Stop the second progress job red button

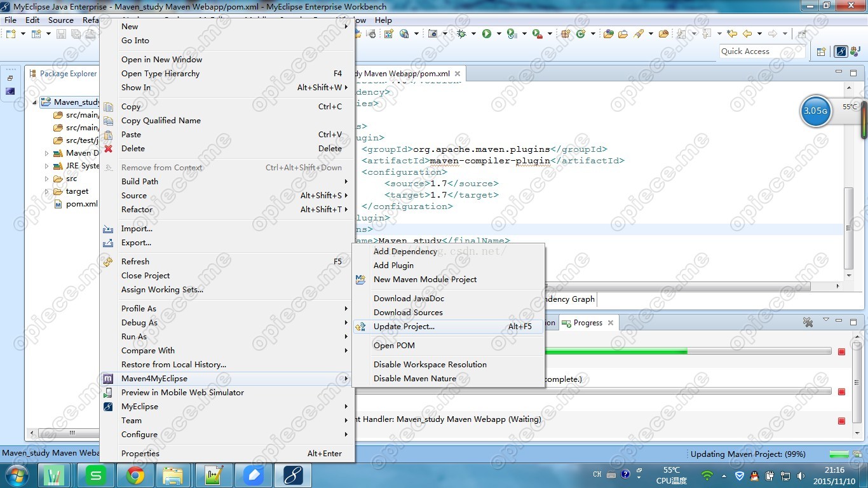pyautogui.click(x=841, y=391)
